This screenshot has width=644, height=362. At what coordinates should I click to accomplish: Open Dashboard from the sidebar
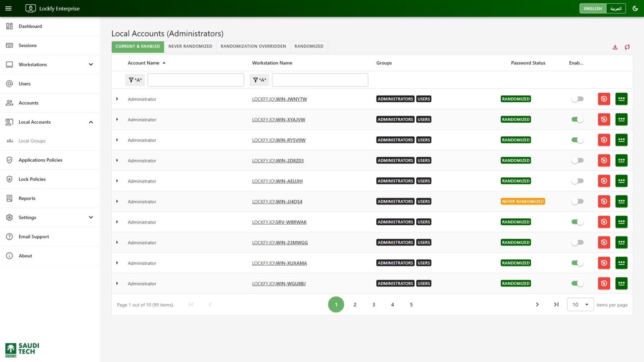[50, 26]
